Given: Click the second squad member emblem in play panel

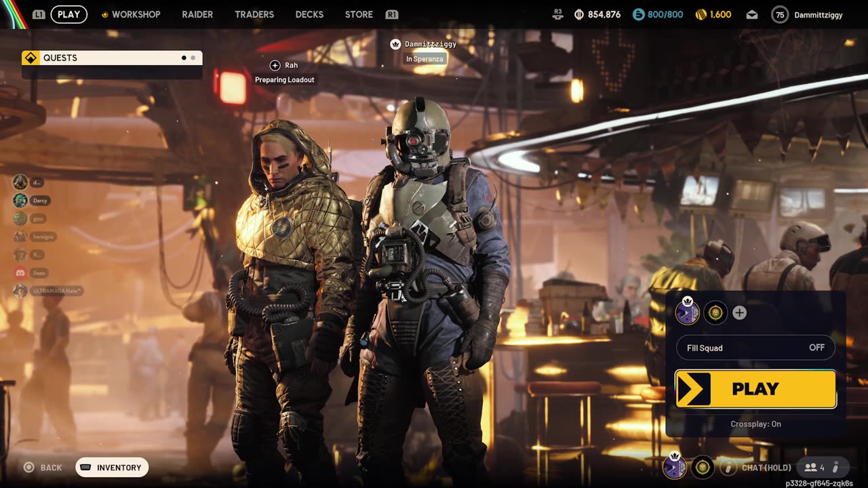Looking at the screenshot, I should (715, 312).
